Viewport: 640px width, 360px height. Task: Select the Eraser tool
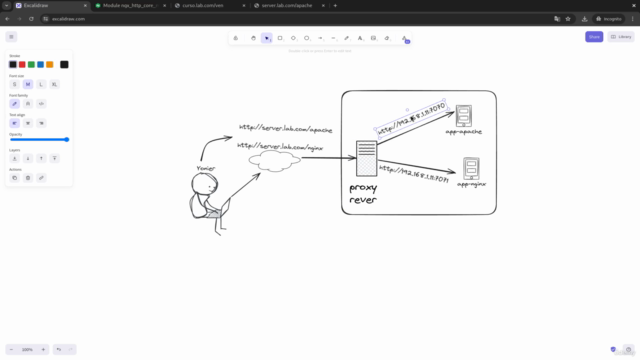tap(387, 38)
